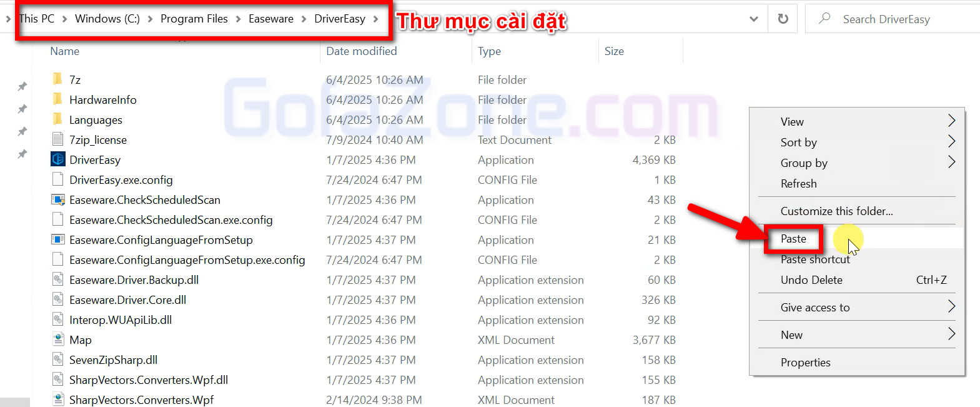Click Easeware in the address breadcrumb
This screenshot has width=980, height=407.
[x=270, y=19]
